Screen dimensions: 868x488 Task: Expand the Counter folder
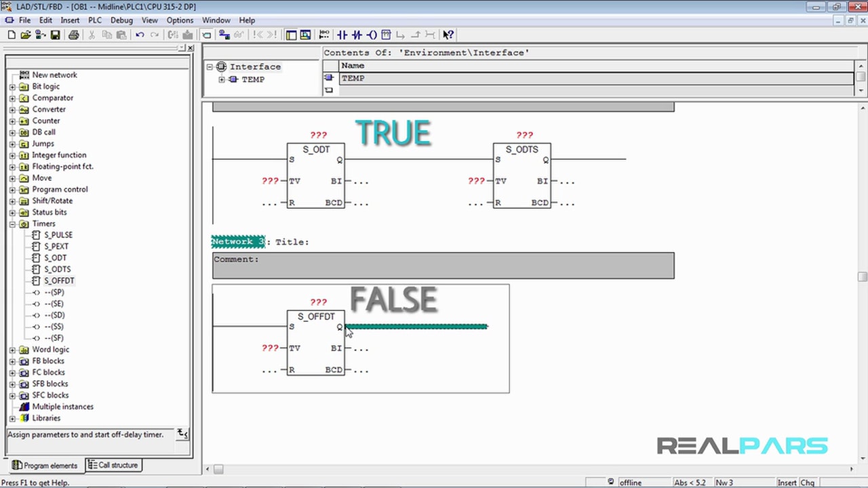click(12, 121)
